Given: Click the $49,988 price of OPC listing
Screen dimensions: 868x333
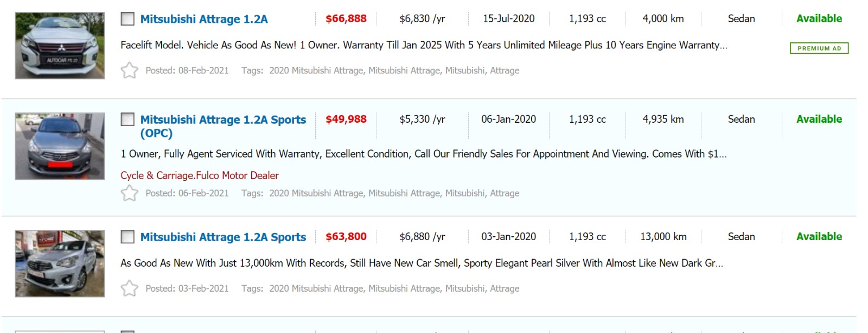Looking at the screenshot, I should point(346,120).
